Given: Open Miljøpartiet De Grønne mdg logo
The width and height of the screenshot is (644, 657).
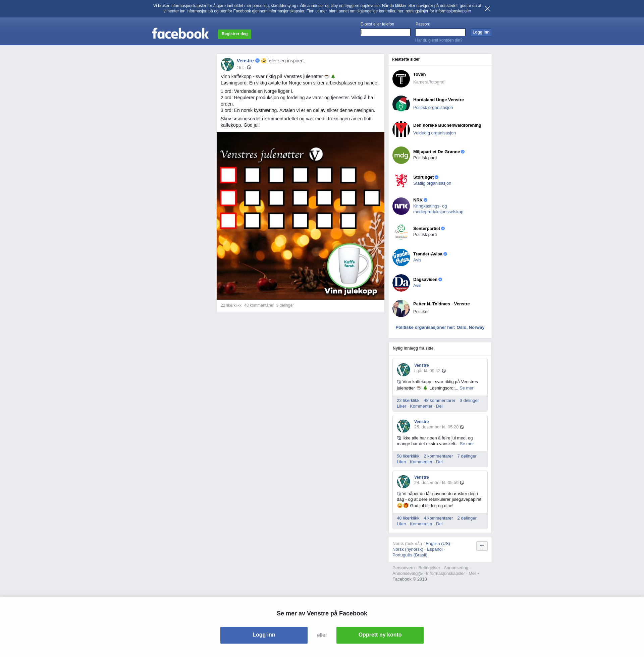Looking at the screenshot, I should tap(401, 155).
